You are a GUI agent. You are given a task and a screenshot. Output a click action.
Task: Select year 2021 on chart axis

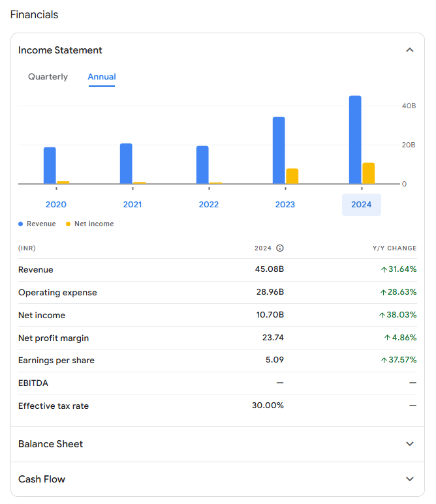tap(132, 205)
